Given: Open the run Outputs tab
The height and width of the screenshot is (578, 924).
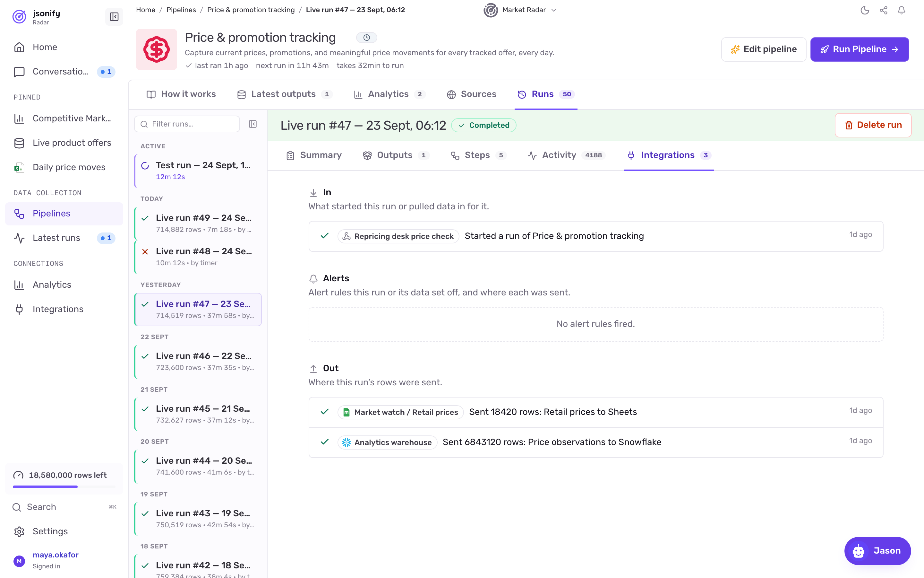Looking at the screenshot, I should coord(396,155).
